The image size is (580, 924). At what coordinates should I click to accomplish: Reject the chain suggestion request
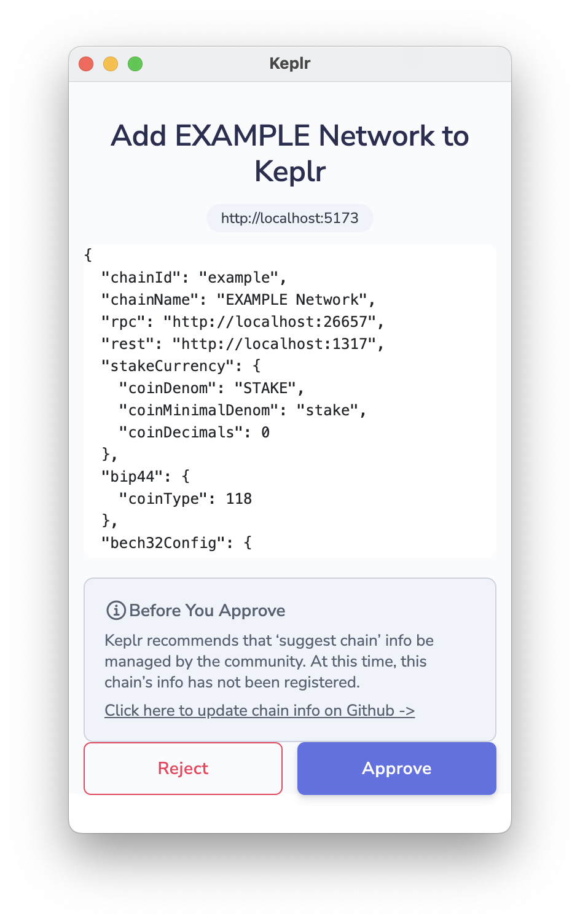tap(183, 769)
